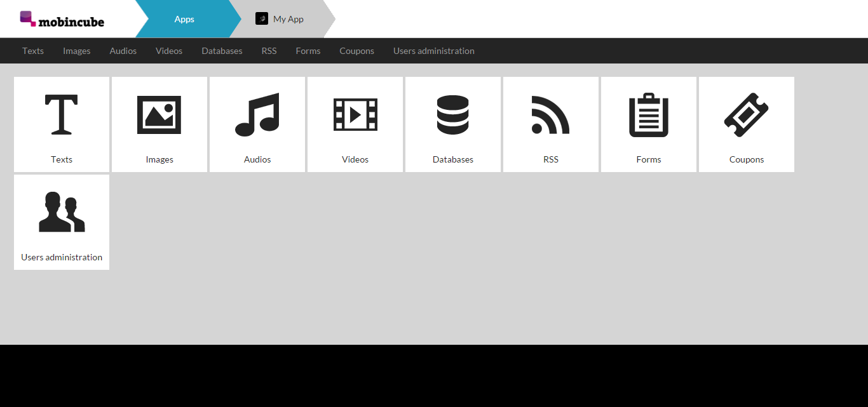The width and height of the screenshot is (868, 407).
Task: Select Videos in the dark menu bar
Action: point(169,51)
